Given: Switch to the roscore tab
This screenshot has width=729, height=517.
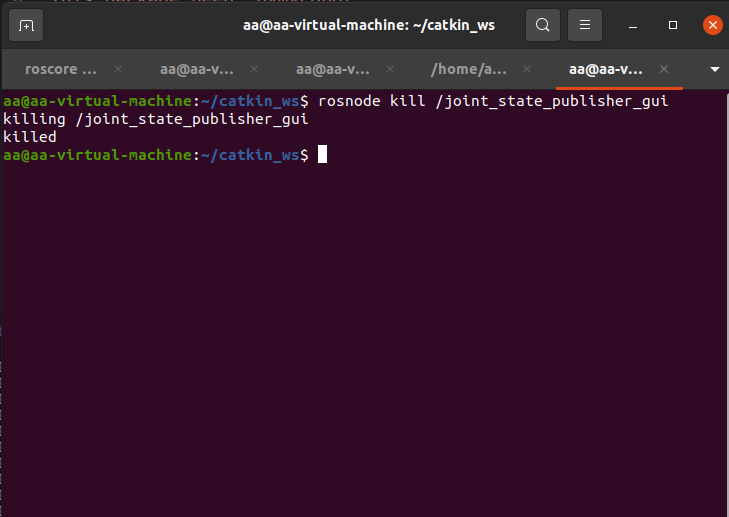Looking at the screenshot, I should [60, 69].
